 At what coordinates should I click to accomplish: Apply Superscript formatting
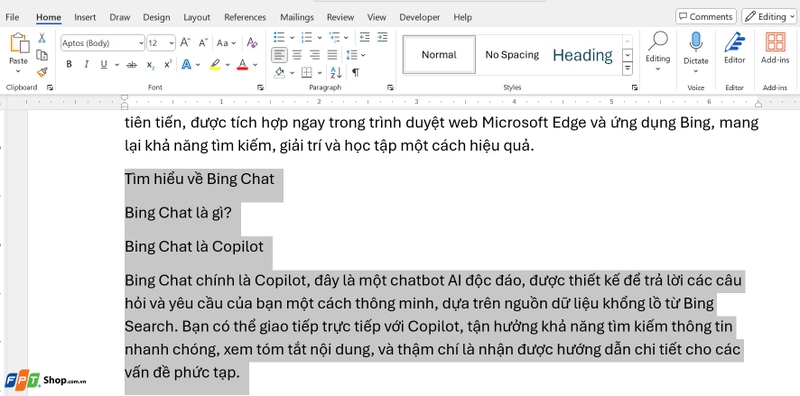[168, 64]
